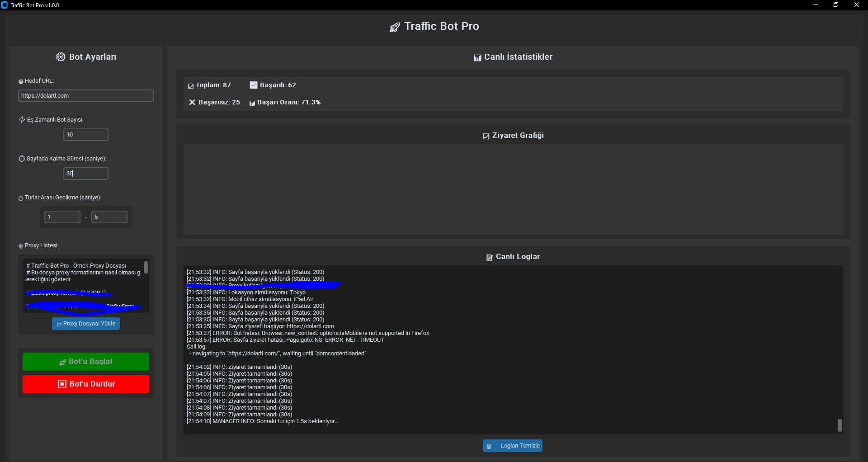
Task: Click the chart icon next to Toplam: 87
Action: pos(191,86)
